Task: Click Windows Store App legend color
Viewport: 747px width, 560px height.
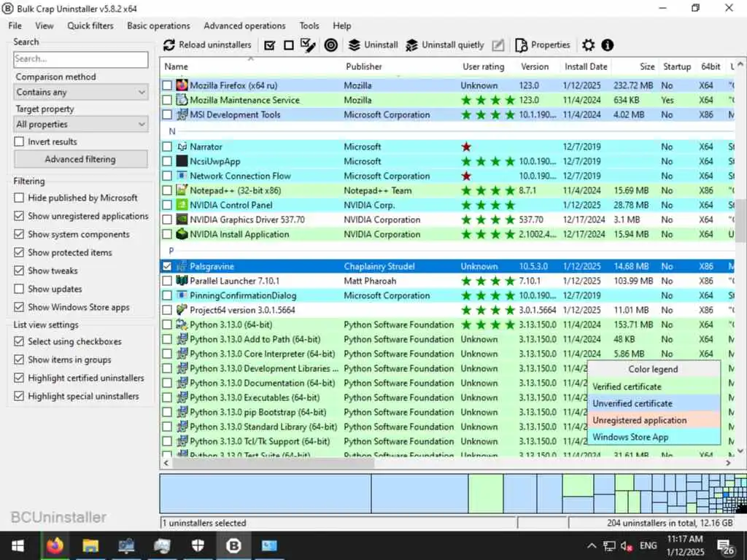Action: point(654,437)
